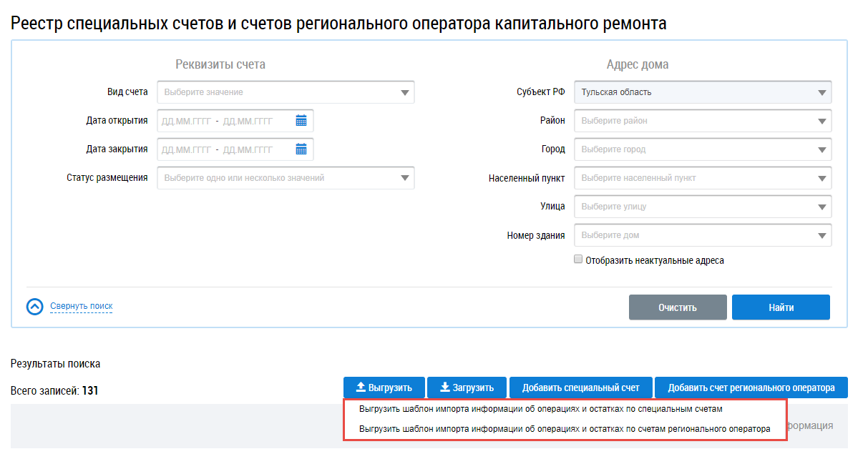Image resolution: width=868 pixels, height=459 pixels.
Task: Open calendar picker for Дата закрытия
Action: pyautogui.click(x=301, y=149)
